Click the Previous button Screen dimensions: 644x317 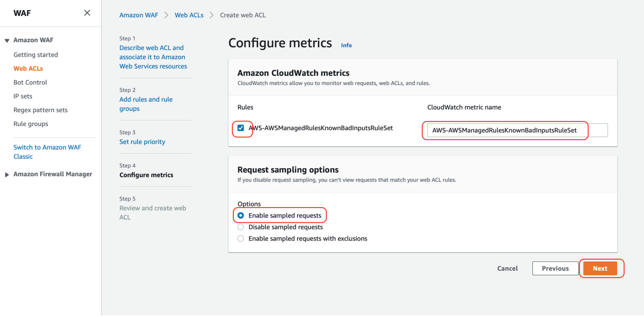point(555,268)
